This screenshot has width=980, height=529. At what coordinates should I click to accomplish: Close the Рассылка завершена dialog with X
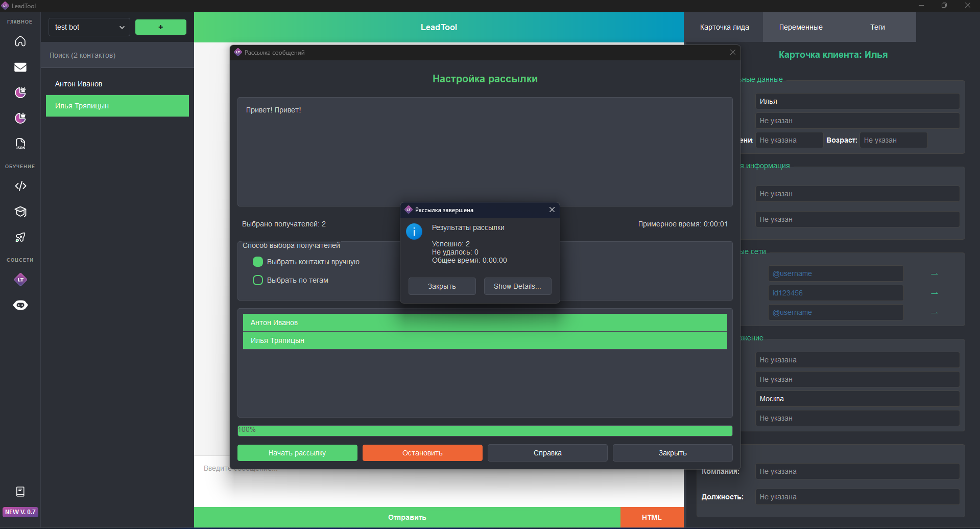pyautogui.click(x=552, y=210)
